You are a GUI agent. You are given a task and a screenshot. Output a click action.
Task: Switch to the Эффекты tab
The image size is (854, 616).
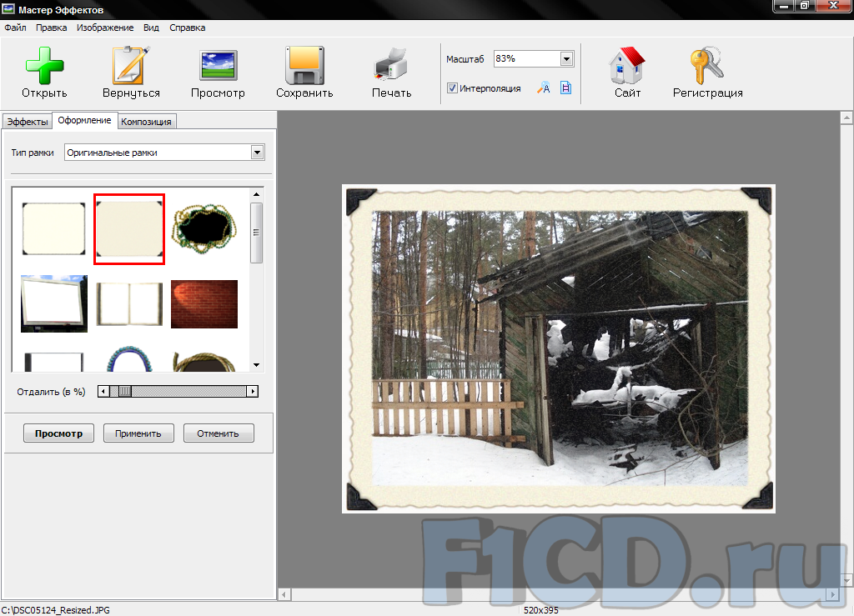(x=28, y=122)
